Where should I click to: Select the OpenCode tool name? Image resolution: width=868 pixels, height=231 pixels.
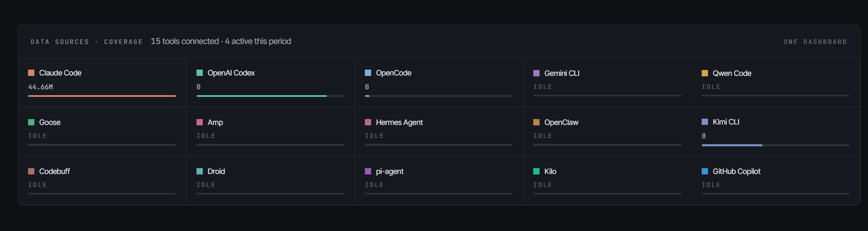(394, 73)
